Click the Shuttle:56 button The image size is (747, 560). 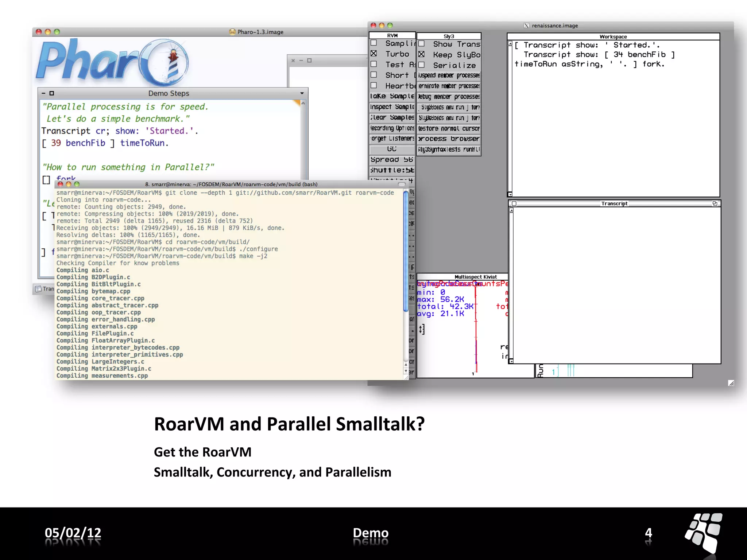(392, 170)
